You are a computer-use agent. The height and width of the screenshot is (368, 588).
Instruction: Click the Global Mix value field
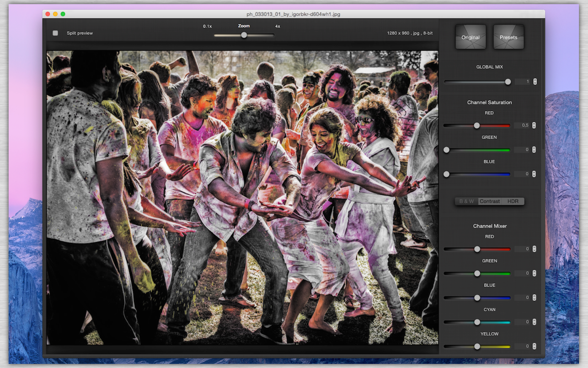click(x=523, y=82)
